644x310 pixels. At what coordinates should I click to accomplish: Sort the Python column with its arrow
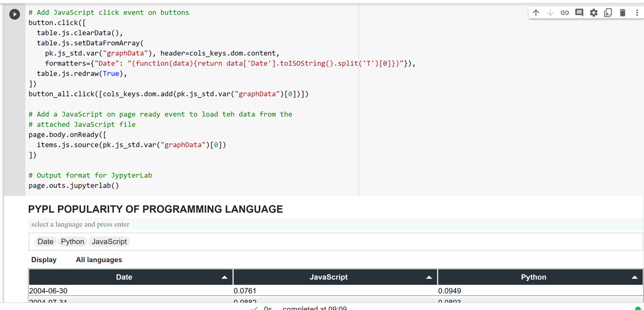tap(634, 277)
